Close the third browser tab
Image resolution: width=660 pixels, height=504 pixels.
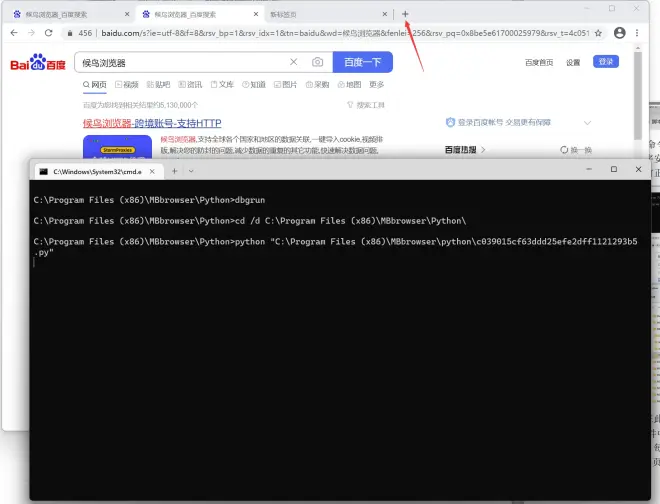click(x=385, y=14)
